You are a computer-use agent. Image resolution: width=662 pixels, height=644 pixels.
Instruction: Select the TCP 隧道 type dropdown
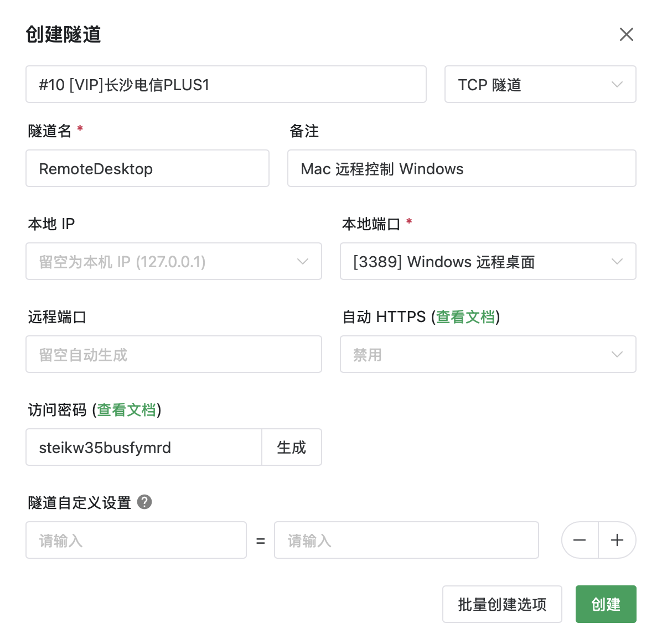(x=540, y=84)
